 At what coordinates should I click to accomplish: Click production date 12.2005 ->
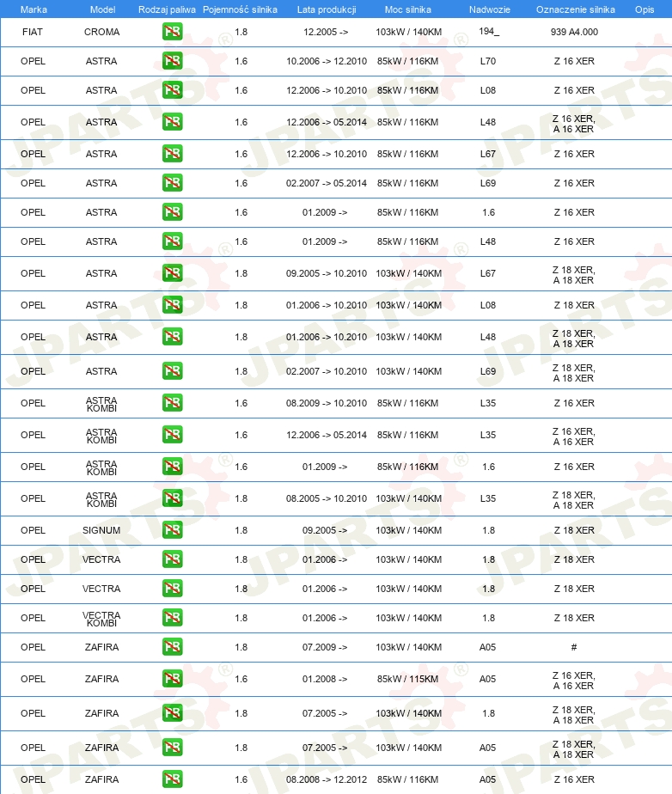click(x=326, y=32)
